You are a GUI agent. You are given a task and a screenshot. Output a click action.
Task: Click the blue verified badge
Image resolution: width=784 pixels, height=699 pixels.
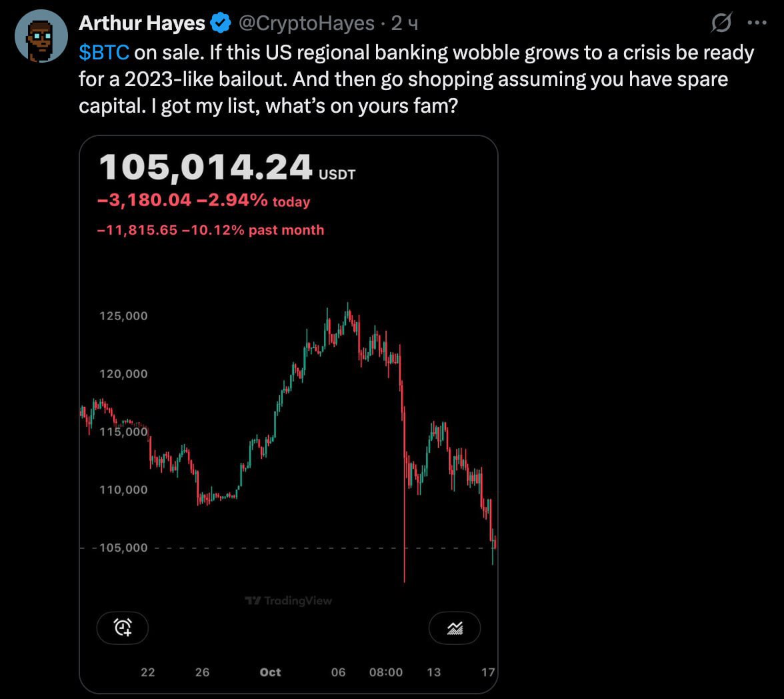(x=219, y=24)
